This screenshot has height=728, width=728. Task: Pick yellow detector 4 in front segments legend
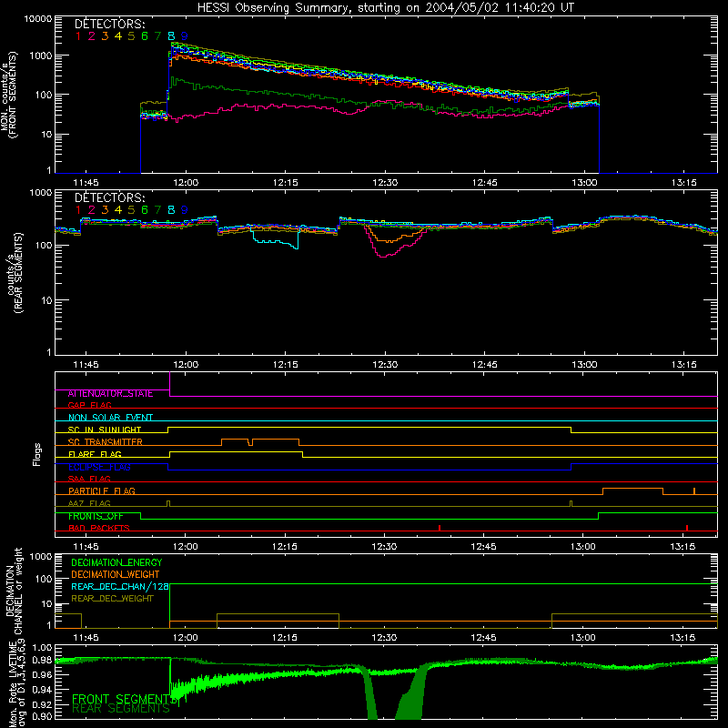click(118, 35)
